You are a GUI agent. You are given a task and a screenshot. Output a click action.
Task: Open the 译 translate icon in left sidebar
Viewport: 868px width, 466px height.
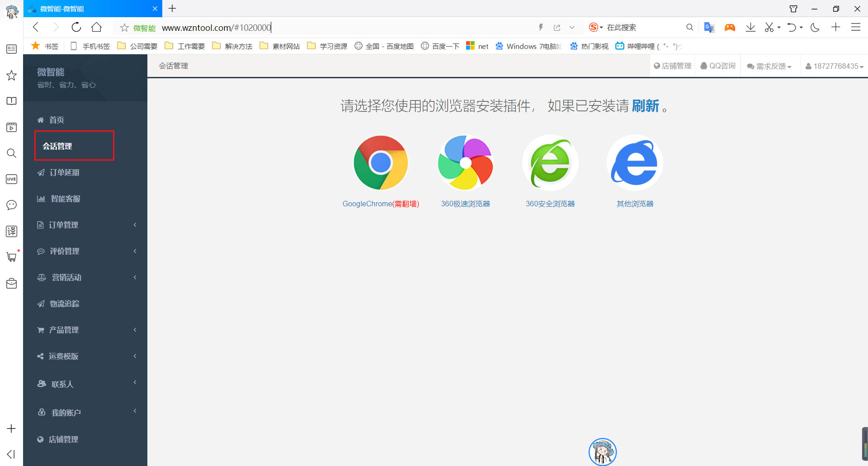click(12, 231)
